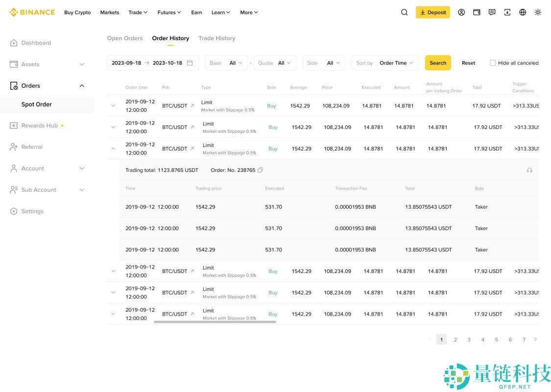Click the globe language icon
This screenshot has width=551, height=392.
coord(523,12)
